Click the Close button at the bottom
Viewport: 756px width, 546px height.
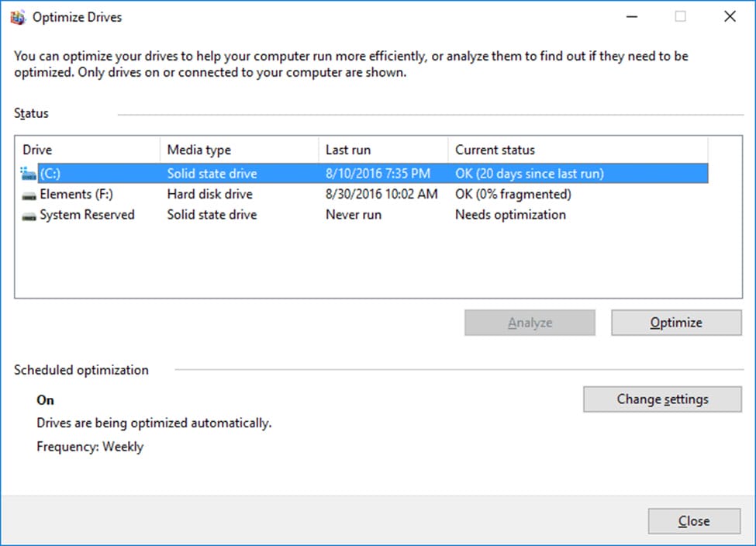point(693,521)
